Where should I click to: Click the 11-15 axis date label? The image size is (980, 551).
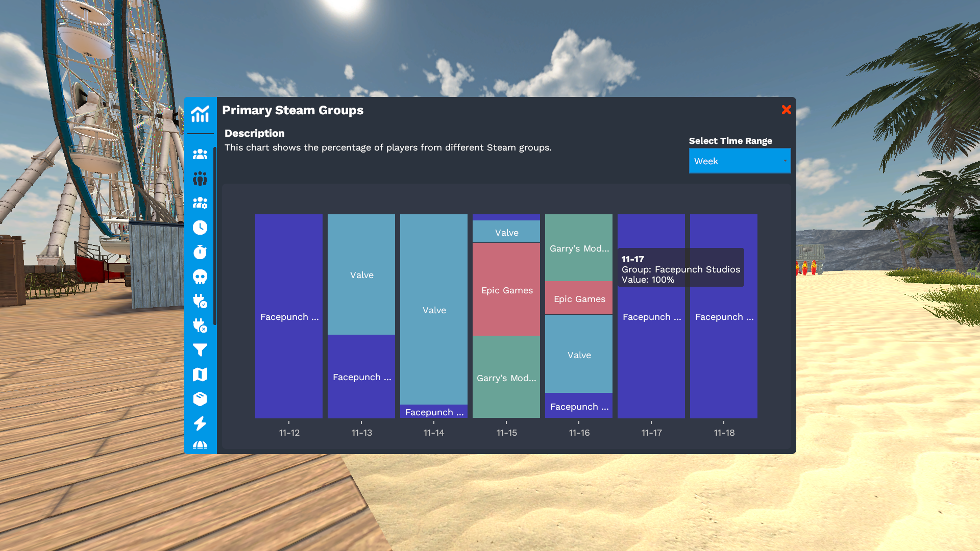pos(506,433)
